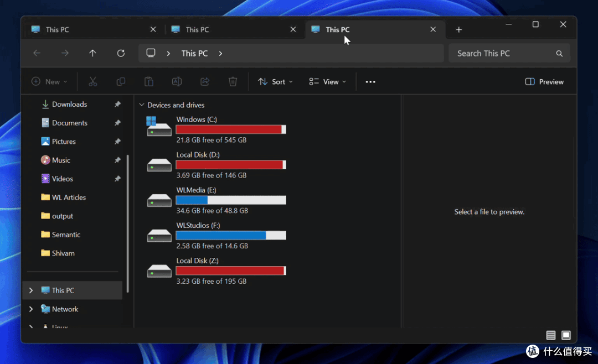This screenshot has height=364, width=598.
Task: Unpin Videos using its pin icon
Action: (x=117, y=179)
